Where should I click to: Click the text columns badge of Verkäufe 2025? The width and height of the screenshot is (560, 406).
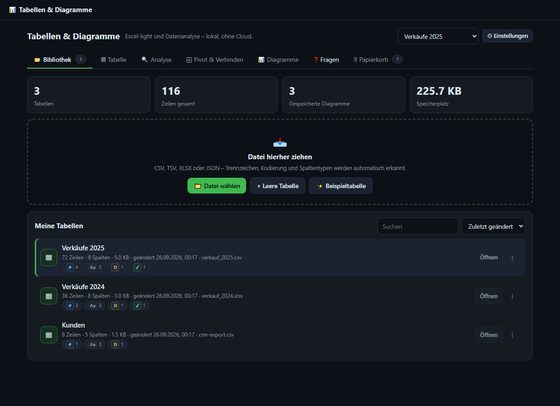pos(95,267)
